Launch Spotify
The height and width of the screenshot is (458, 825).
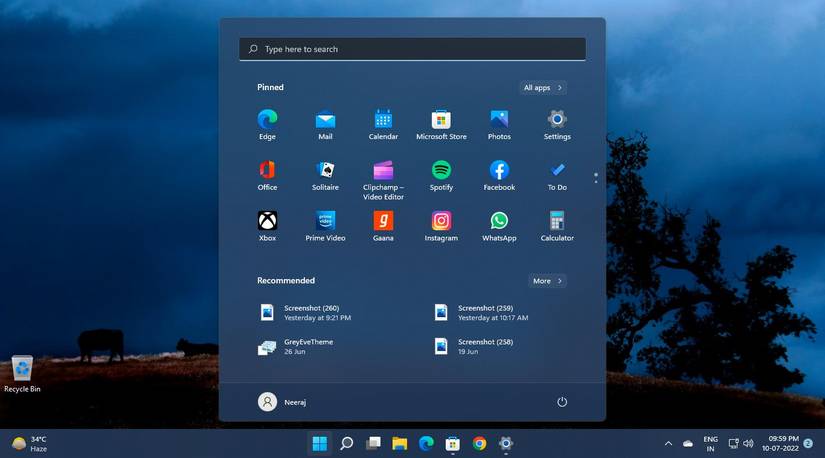(441, 176)
